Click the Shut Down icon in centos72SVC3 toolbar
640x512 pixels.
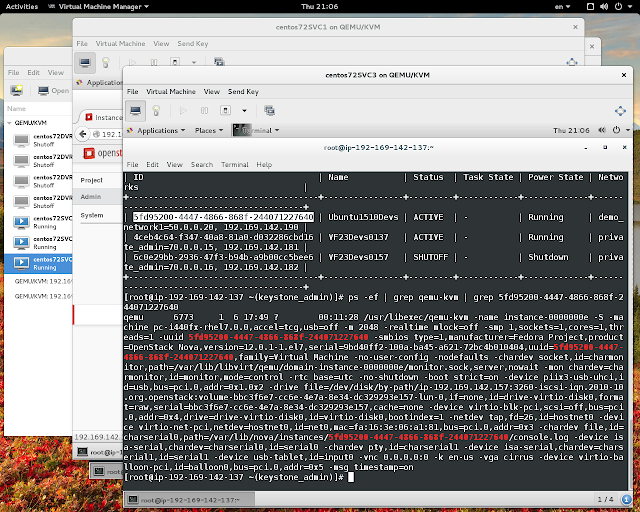pos(225,110)
